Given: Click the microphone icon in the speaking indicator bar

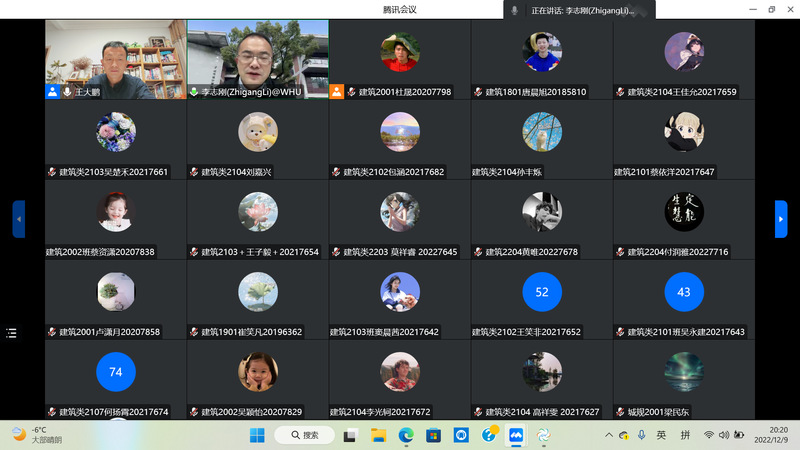Looking at the screenshot, I should [515, 10].
